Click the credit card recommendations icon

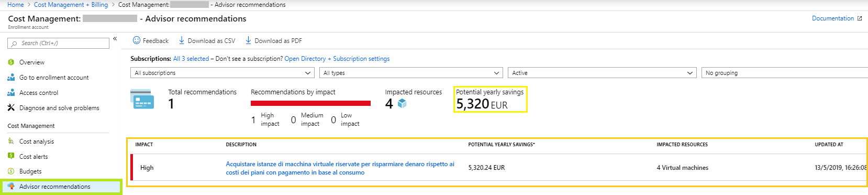(142, 99)
